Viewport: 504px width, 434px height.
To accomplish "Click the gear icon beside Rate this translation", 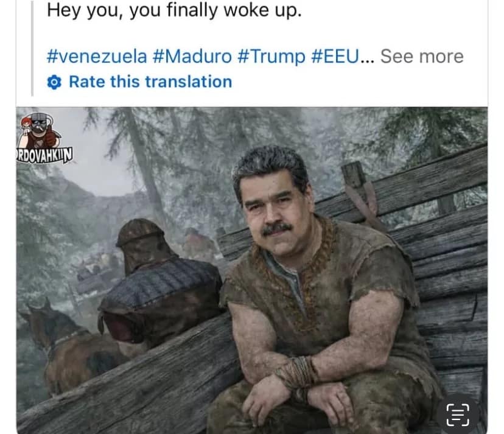I will click(54, 82).
